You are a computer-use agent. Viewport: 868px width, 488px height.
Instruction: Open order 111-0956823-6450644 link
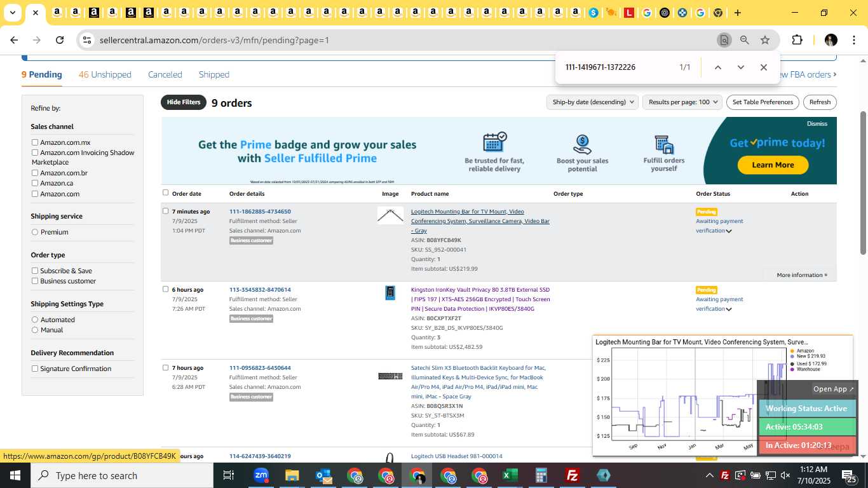point(260,368)
